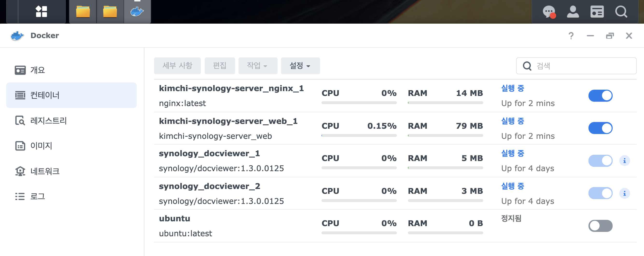
Task: Click the Docker help question mark icon
Action: tap(571, 36)
